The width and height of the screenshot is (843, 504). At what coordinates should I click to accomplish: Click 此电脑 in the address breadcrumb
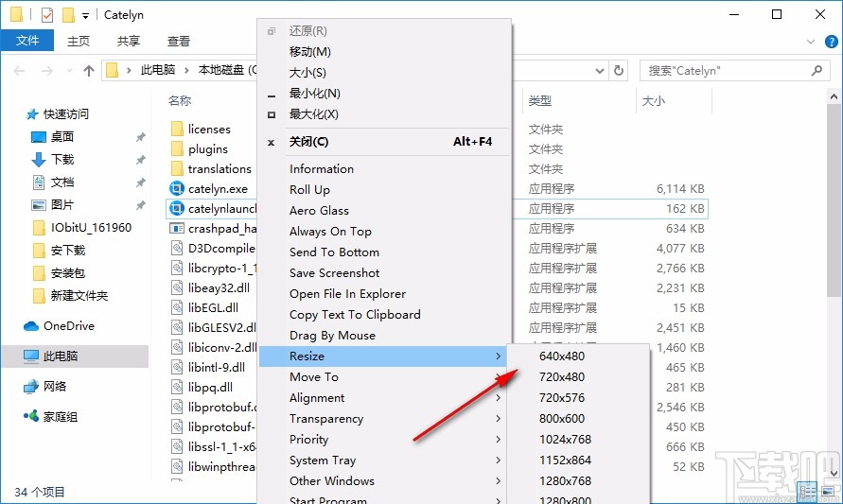[157, 70]
